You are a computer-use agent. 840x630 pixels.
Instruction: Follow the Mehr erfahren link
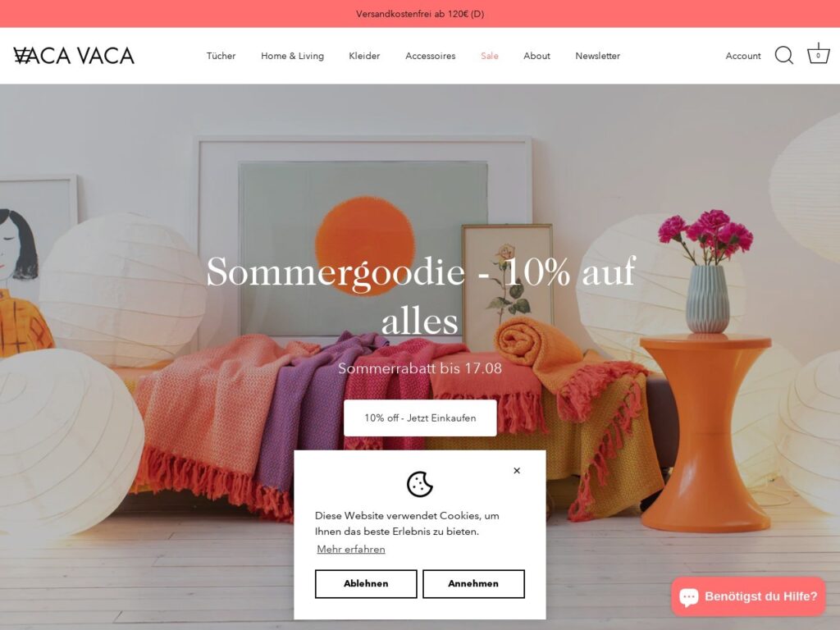(x=351, y=549)
